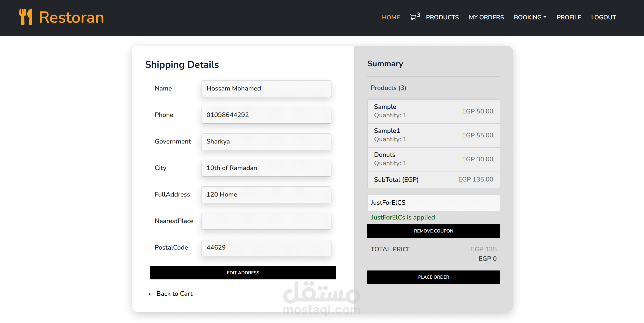Go to the Home page
The height and width of the screenshot is (323, 644).
click(391, 17)
